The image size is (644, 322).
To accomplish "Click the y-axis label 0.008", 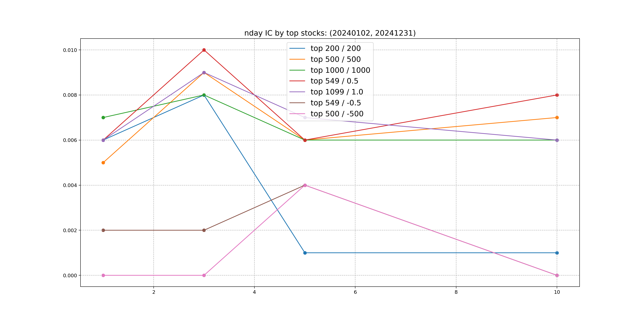I will click(x=70, y=95).
